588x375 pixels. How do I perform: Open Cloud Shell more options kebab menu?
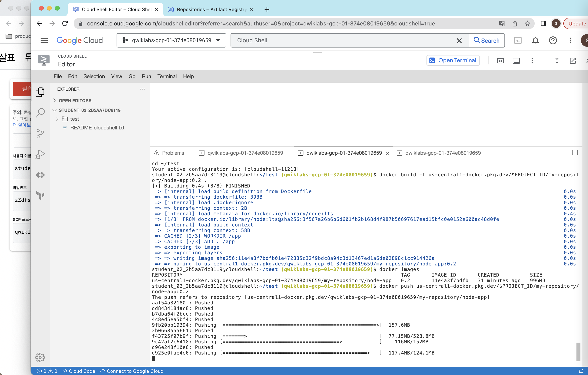532,61
